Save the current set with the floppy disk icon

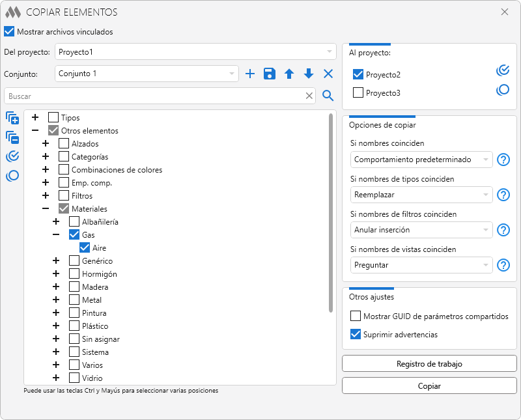[x=270, y=74]
